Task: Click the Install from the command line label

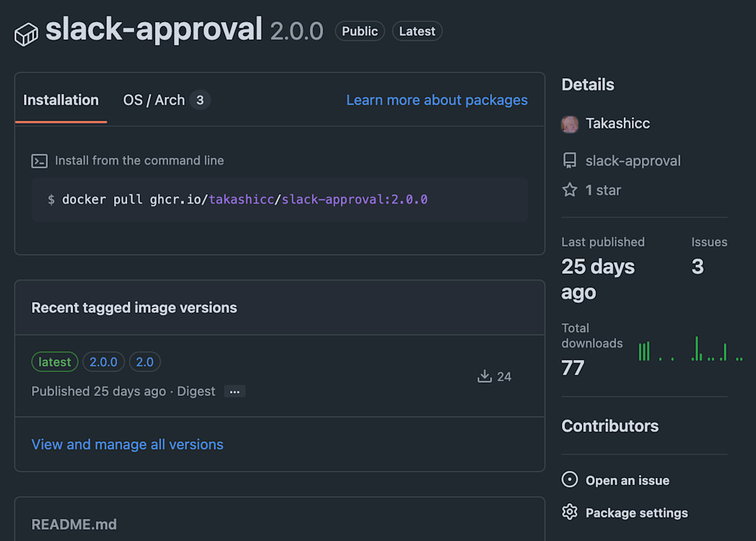Action: pyautogui.click(x=139, y=161)
